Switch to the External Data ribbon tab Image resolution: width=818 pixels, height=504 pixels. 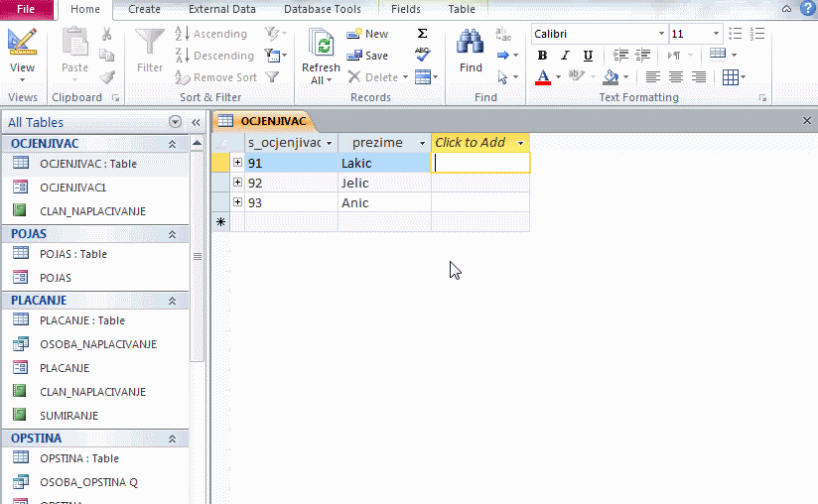221,9
